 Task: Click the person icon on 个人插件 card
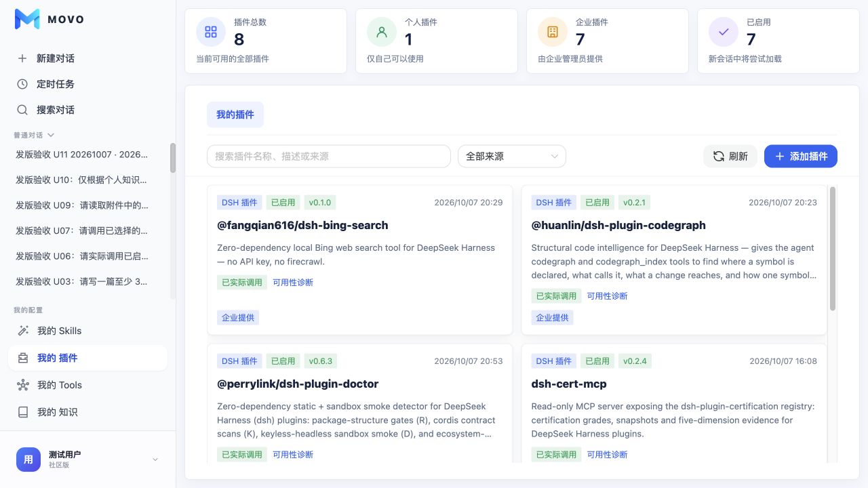click(x=382, y=32)
